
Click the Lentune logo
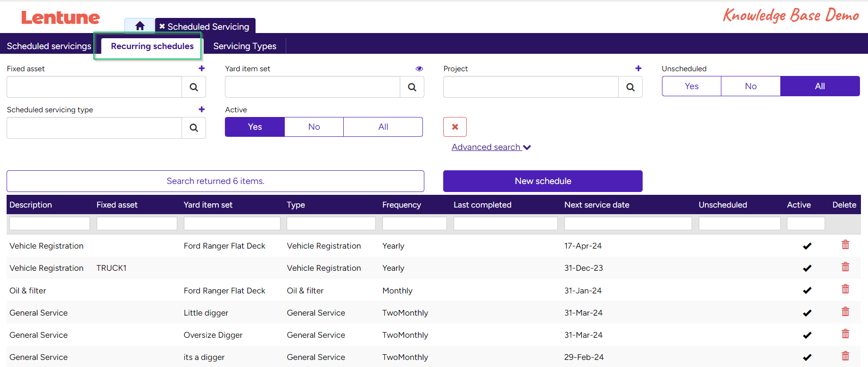[x=60, y=18]
